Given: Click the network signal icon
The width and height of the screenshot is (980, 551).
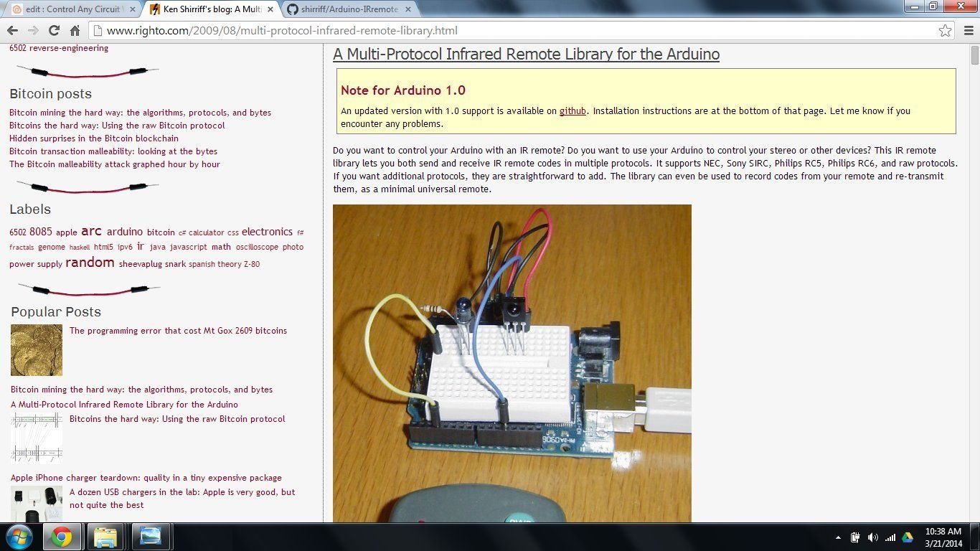Looking at the screenshot, I should 890,536.
